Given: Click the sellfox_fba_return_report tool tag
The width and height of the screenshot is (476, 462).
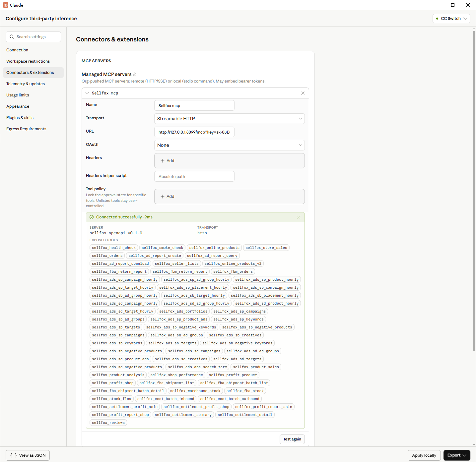Looking at the screenshot, I should click(119, 271).
